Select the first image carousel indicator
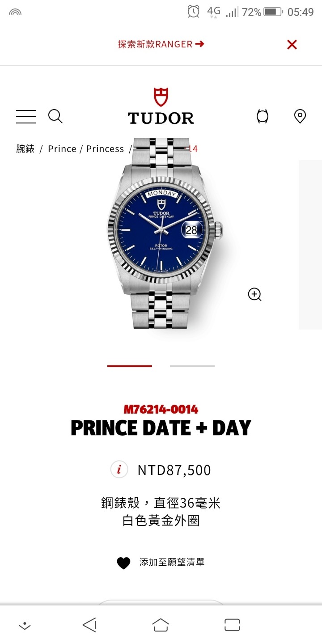Viewport: 322px width, 644px height. [130, 366]
